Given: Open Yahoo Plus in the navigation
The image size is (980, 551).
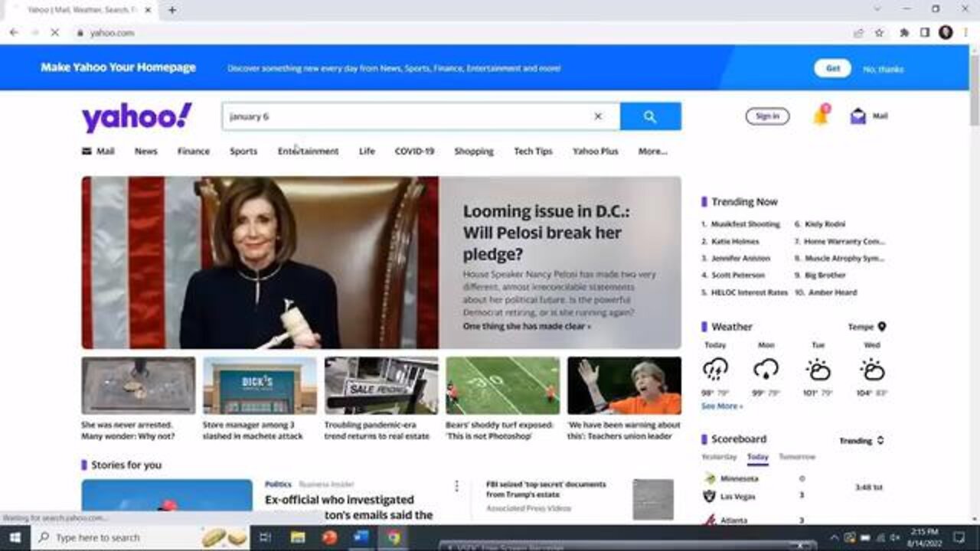Looking at the screenshot, I should (596, 152).
